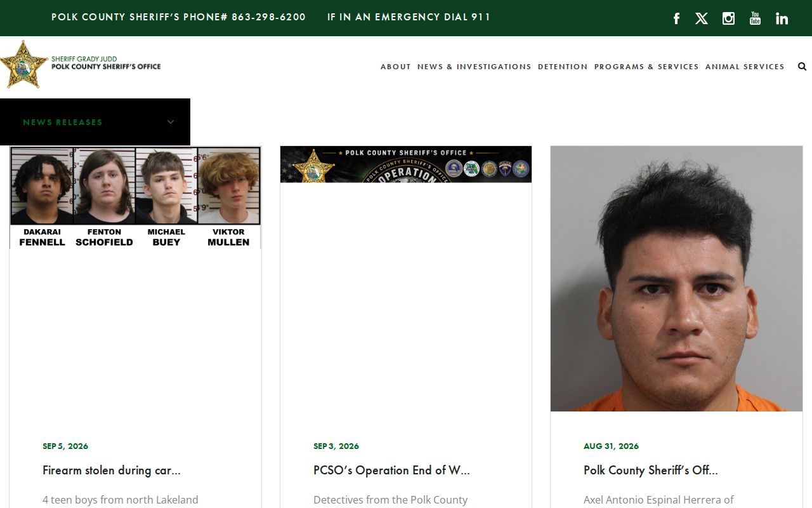
Task: Click the Polk County Sheriff's Office title text
Action: (106, 67)
